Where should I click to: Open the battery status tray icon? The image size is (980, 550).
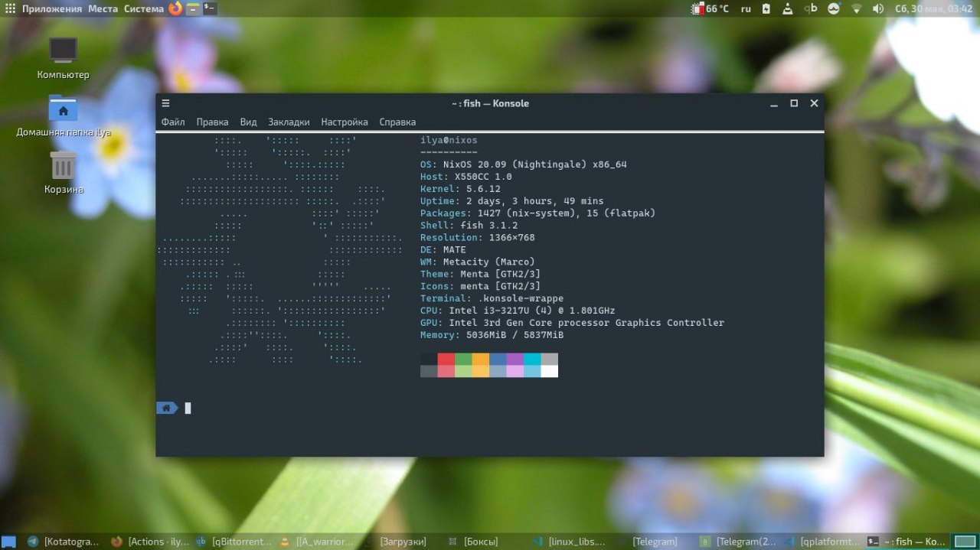coord(767,8)
